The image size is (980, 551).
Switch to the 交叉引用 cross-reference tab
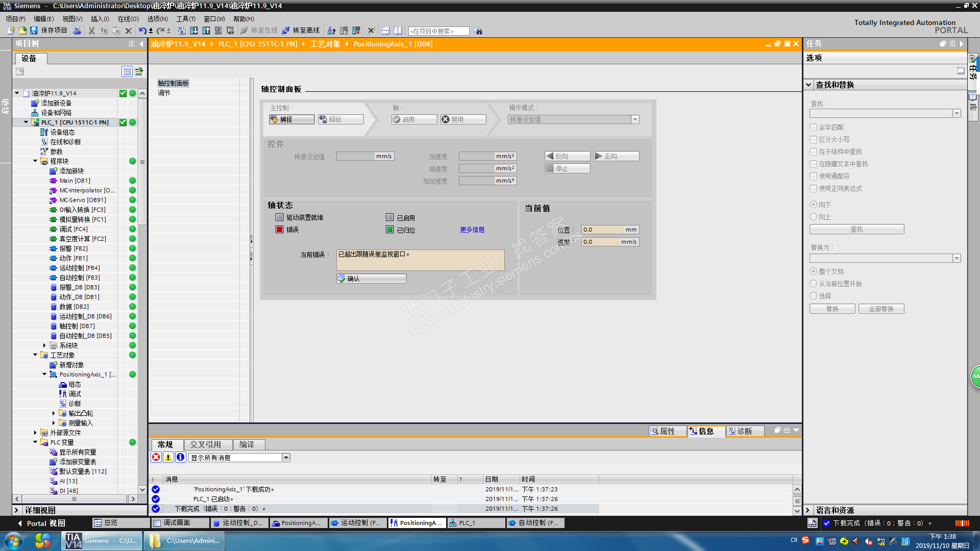click(205, 445)
